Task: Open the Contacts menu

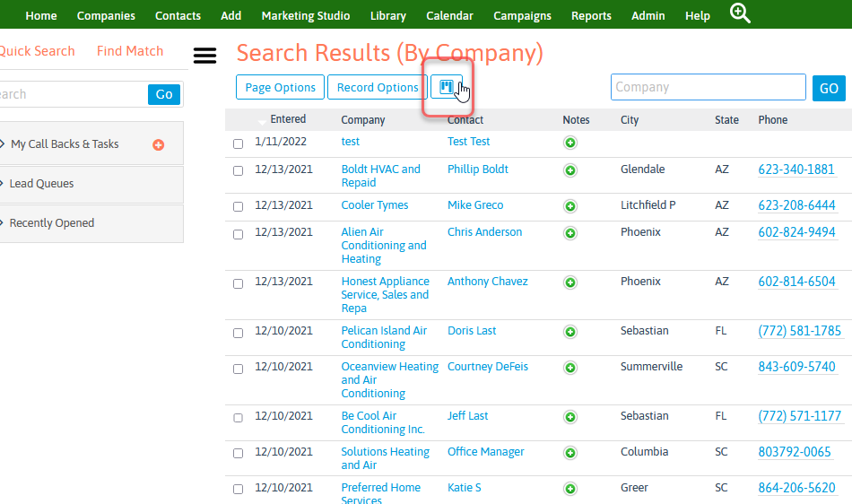Action: (x=178, y=16)
